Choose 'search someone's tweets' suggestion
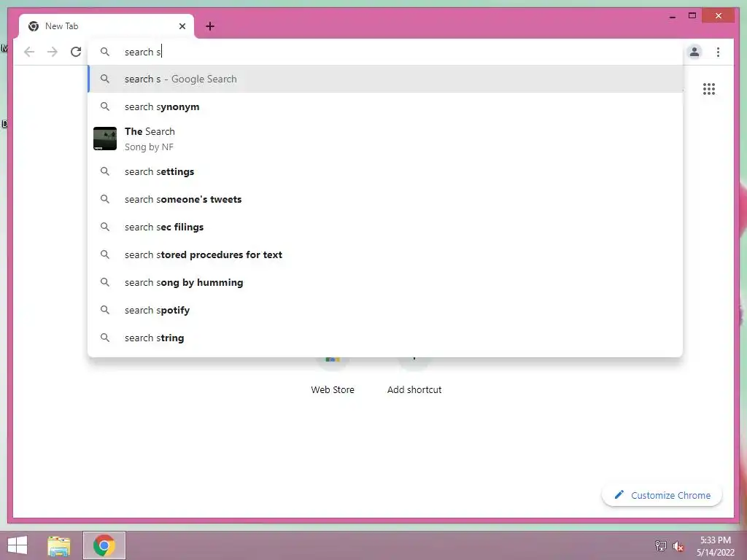The width and height of the screenshot is (747, 560). pyautogui.click(x=385, y=199)
